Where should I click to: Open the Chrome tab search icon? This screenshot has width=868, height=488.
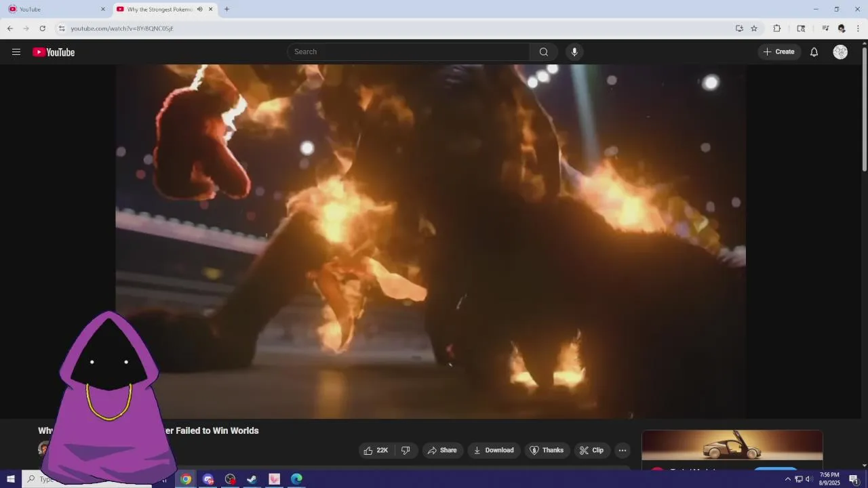(x=801, y=28)
